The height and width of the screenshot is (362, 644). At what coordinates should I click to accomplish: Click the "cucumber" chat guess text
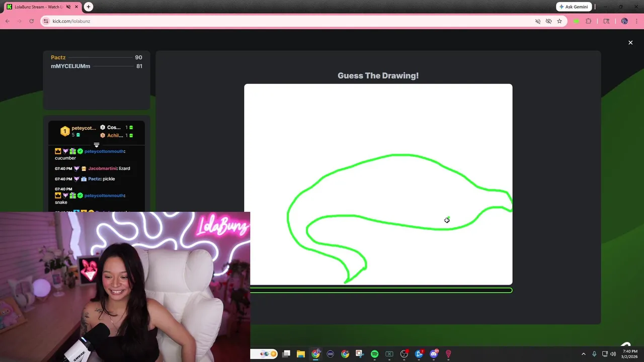pos(65,158)
